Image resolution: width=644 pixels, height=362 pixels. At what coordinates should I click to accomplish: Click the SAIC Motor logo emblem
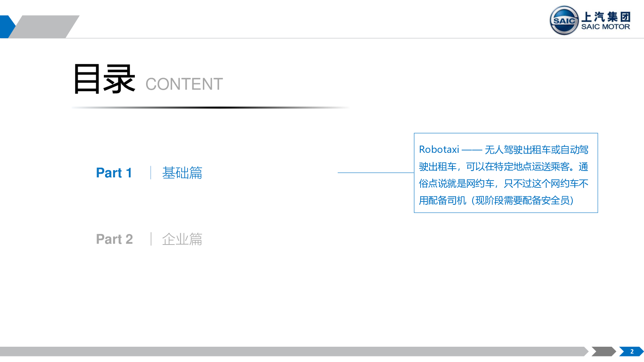[x=564, y=21]
